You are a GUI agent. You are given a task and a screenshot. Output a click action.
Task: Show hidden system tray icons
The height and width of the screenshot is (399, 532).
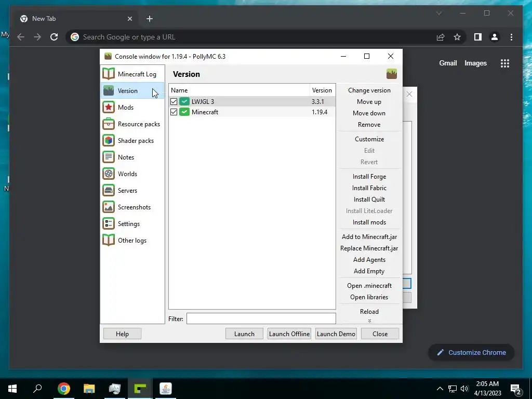coord(440,389)
